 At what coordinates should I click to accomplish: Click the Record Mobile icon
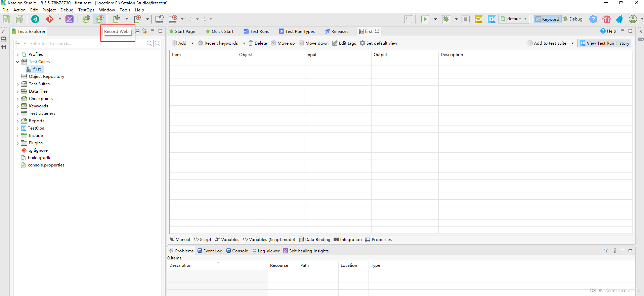[x=137, y=19]
